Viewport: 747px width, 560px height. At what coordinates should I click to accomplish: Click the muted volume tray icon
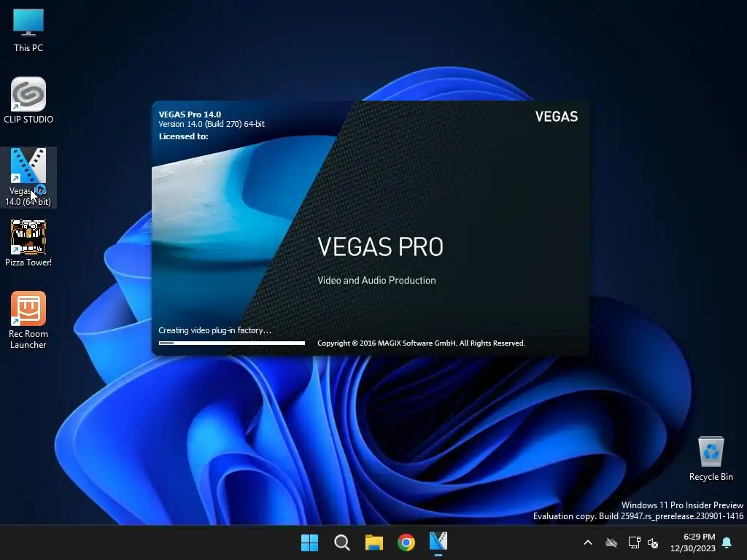tap(653, 542)
